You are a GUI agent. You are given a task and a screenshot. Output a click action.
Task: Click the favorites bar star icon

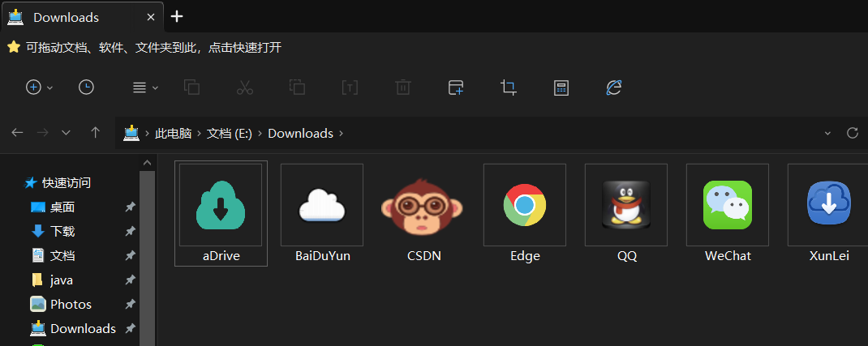[14, 47]
